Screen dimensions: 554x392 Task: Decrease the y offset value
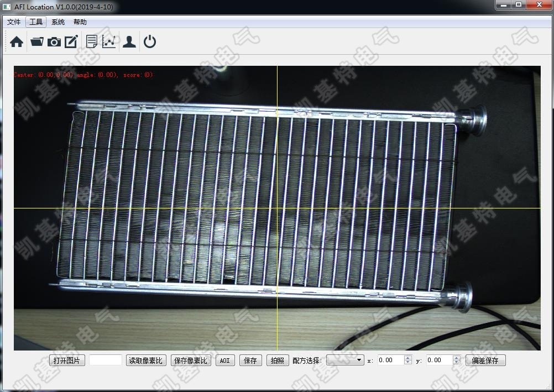pyautogui.click(x=457, y=363)
